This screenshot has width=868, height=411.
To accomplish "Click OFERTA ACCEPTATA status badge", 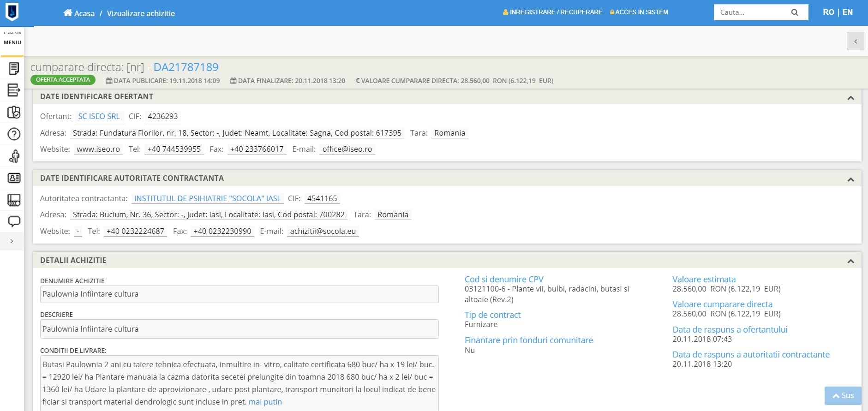I will click(63, 80).
